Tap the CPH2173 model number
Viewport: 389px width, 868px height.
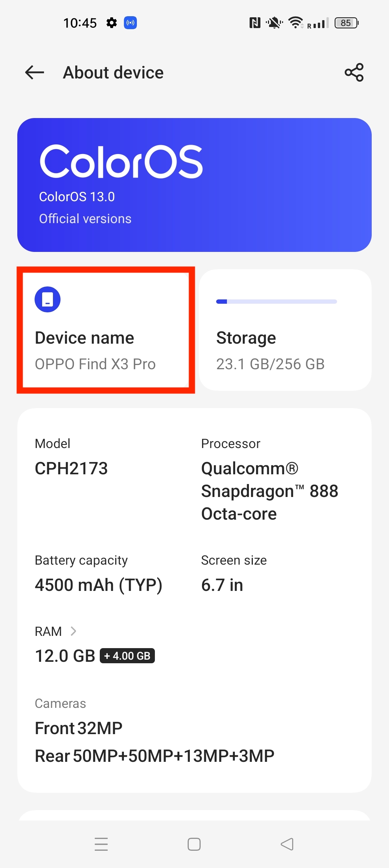71,469
